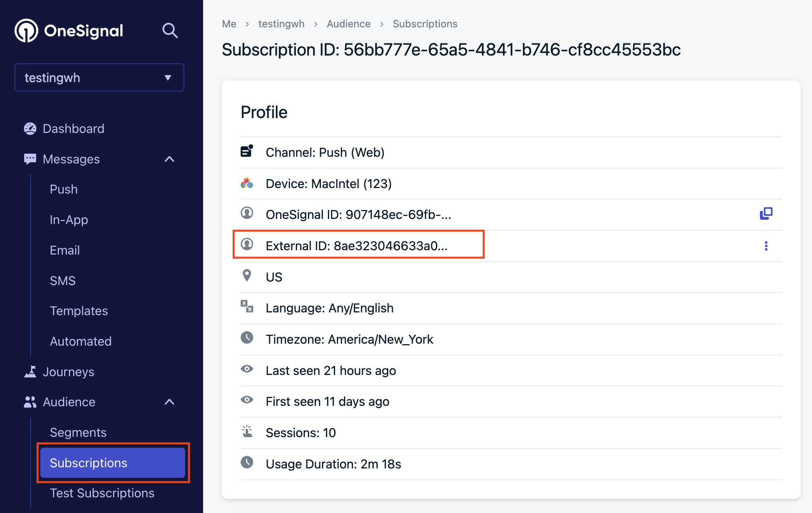Click the Audience breadcrumb link
This screenshot has width=812, height=513.
point(349,24)
